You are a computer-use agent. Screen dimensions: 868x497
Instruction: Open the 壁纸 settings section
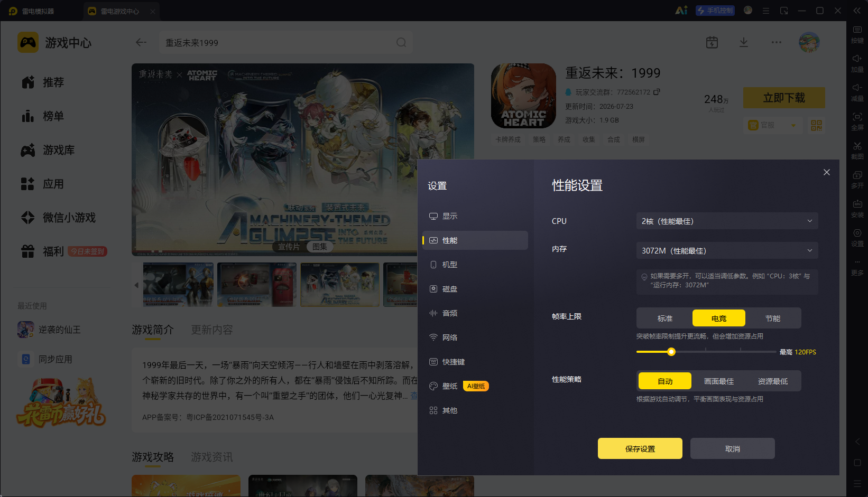point(475,386)
